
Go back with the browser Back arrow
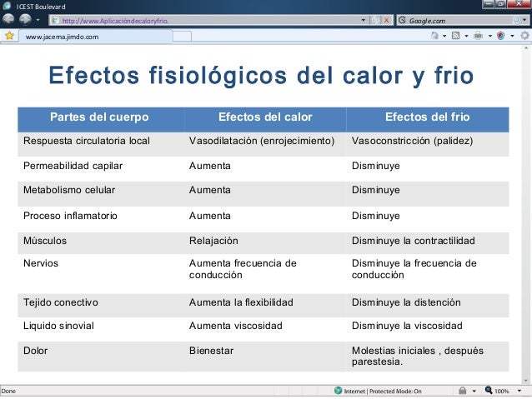click(8, 19)
